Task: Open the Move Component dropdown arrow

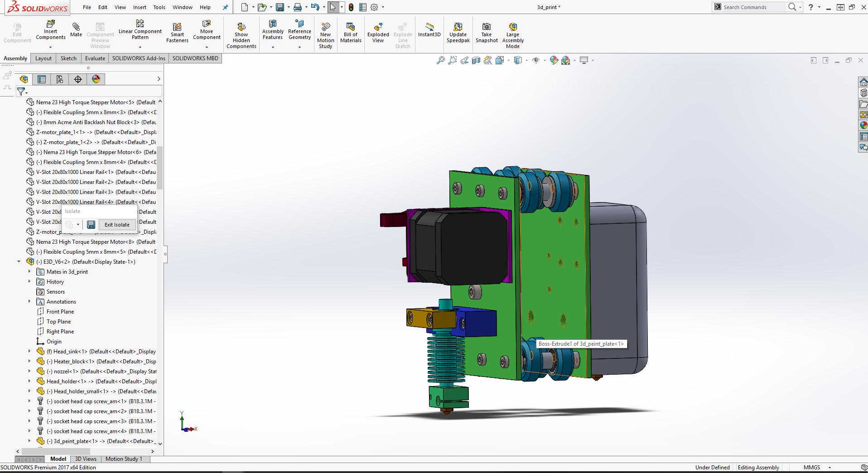Action: [207, 47]
